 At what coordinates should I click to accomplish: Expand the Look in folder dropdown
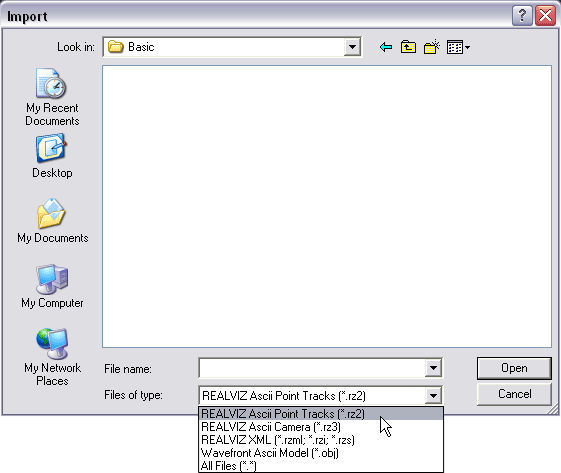[x=352, y=47]
